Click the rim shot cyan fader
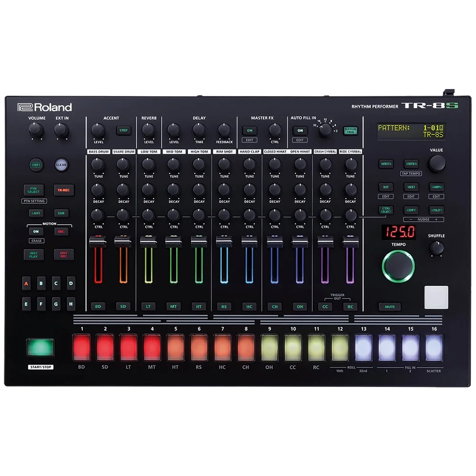This screenshot has height=476, width=476. coord(224,241)
